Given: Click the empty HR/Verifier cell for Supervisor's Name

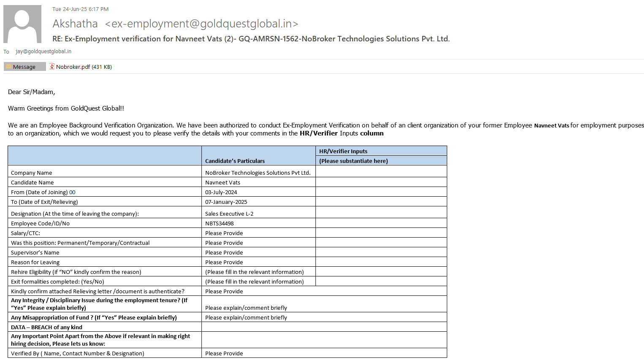Looking at the screenshot, I should pos(381,252).
